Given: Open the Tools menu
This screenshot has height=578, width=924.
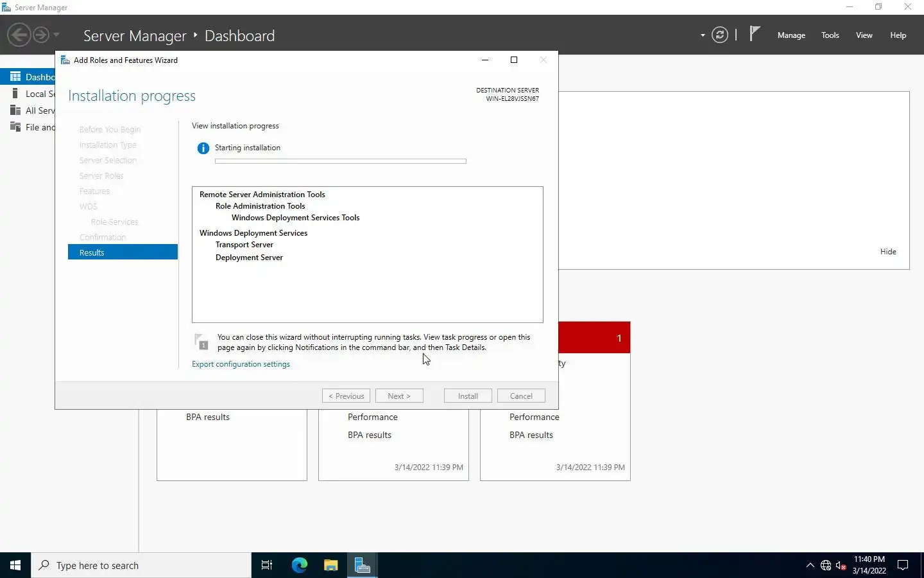Looking at the screenshot, I should pyautogui.click(x=830, y=35).
